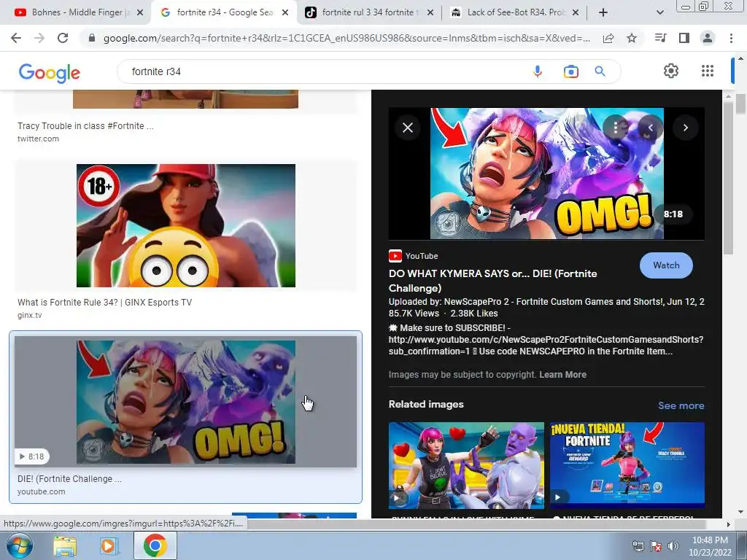Open the DO WHAT KYMERA SAYS title link

point(492,281)
